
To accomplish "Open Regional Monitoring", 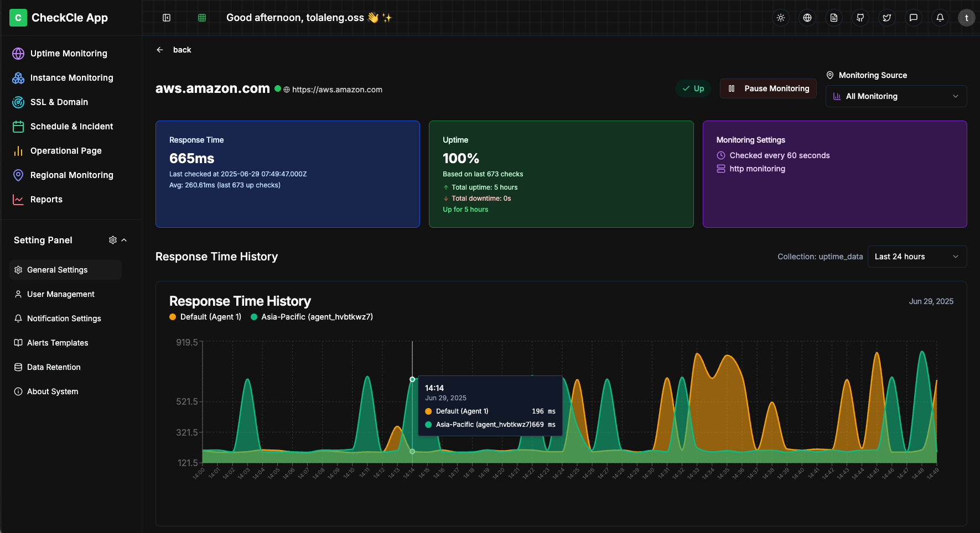I will (72, 175).
